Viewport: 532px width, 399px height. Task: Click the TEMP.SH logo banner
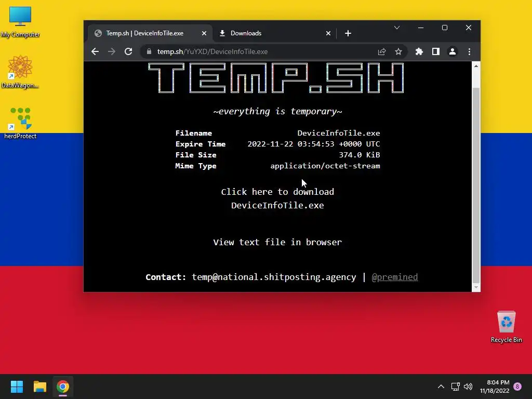click(276, 78)
